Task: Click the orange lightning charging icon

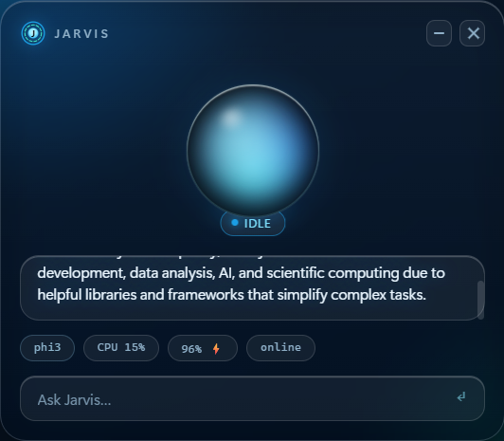Action: (216, 349)
